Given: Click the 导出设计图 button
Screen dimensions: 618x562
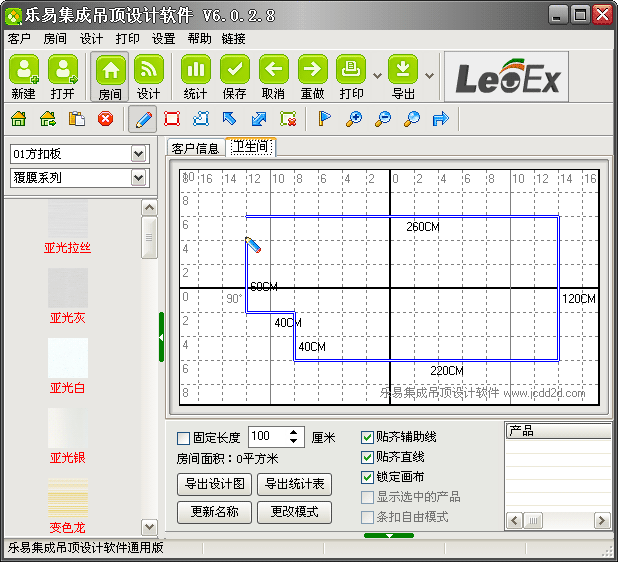Looking at the screenshot, I should 213,484.
